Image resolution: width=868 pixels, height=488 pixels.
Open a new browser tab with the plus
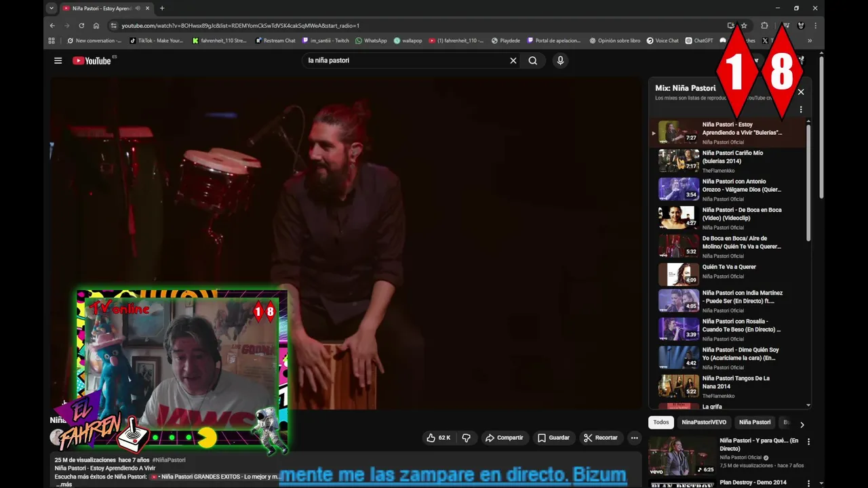161,8
